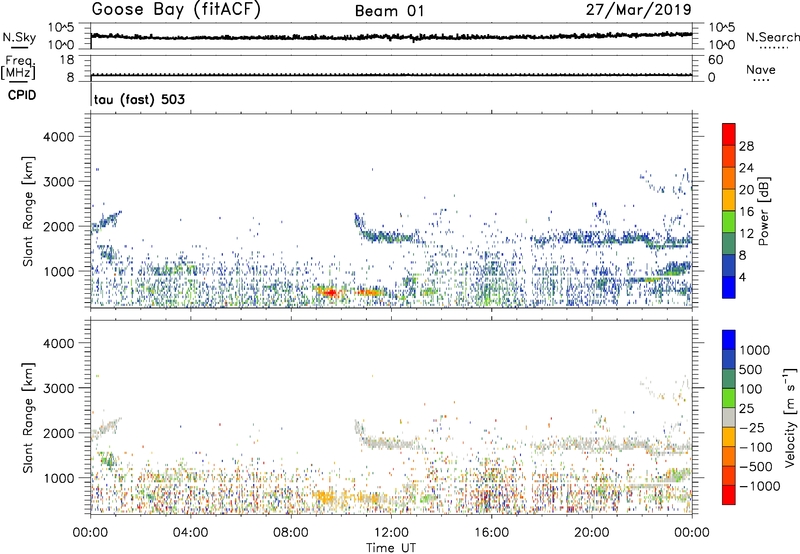Click the "Nave" legend label
This screenshot has width=800, height=554.
click(x=761, y=69)
